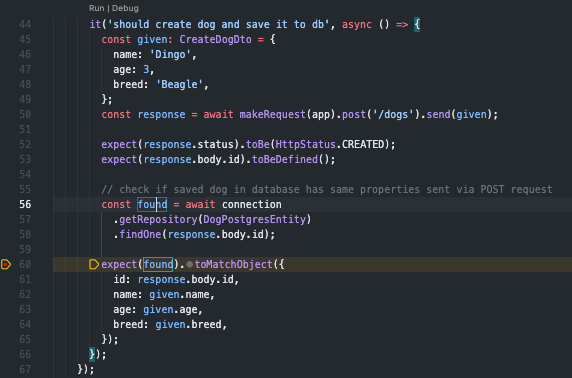Image resolution: width=572 pixels, height=378 pixels.
Task: Click toBeDefined on line 53
Action: tap(285, 159)
